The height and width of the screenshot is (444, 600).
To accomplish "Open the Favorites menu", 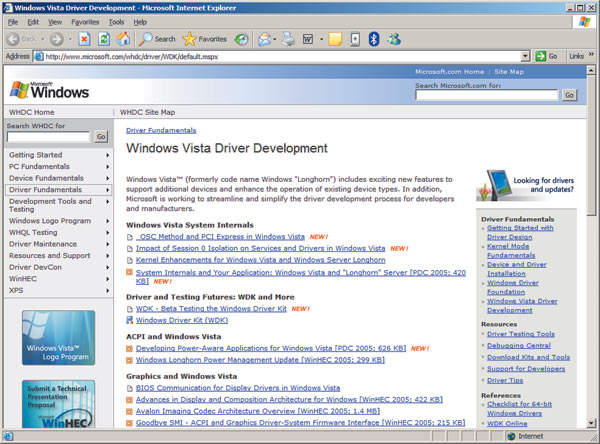I will pyautogui.click(x=85, y=22).
